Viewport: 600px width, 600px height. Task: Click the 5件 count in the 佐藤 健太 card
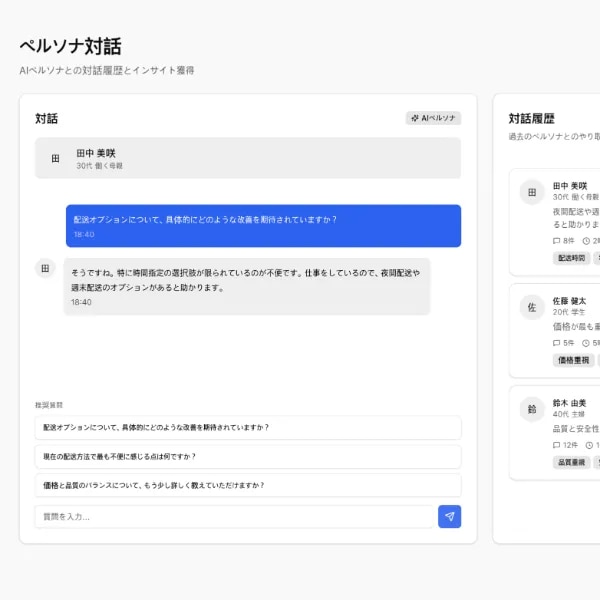[569, 343]
